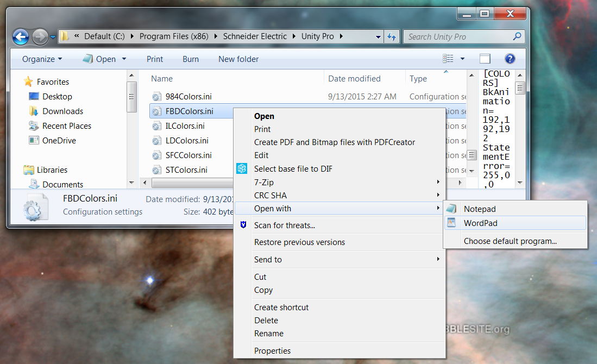Open the recent pages dropdown arrow
Viewport: 597px width, 364px height.
(x=53, y=37)
